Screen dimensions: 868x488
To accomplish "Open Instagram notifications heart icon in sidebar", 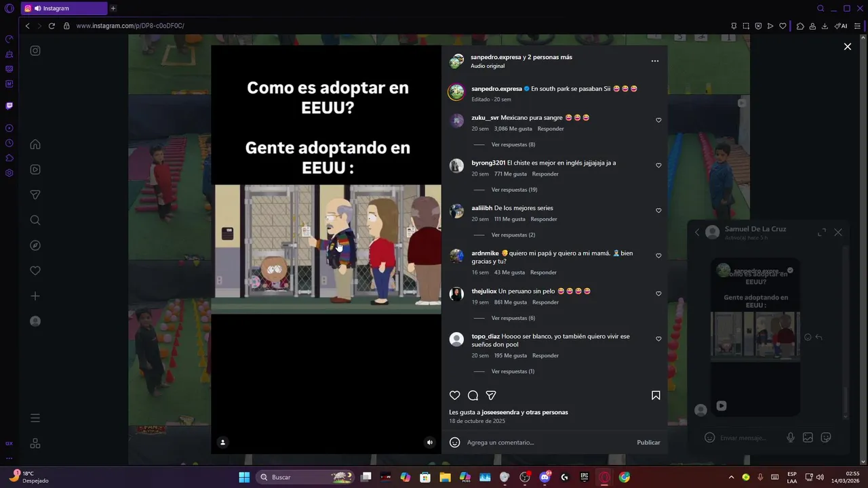I will click(35, 270).
